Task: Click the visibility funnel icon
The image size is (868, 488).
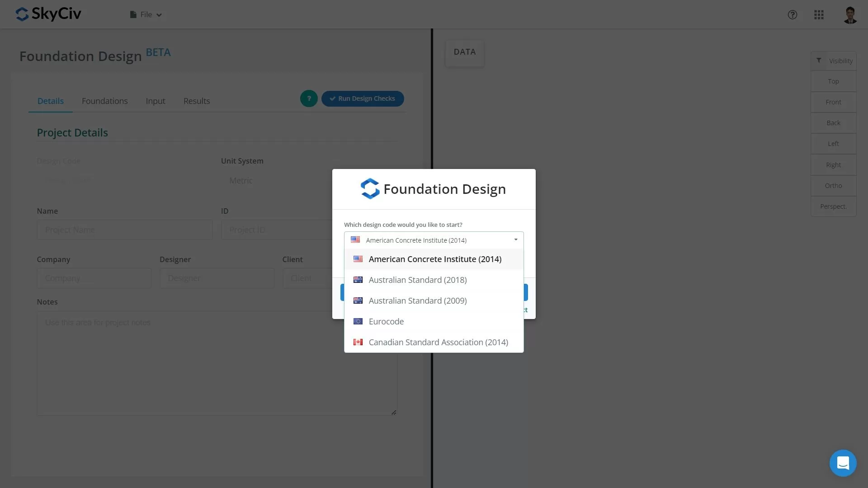Action: click(x=819, y=61)
